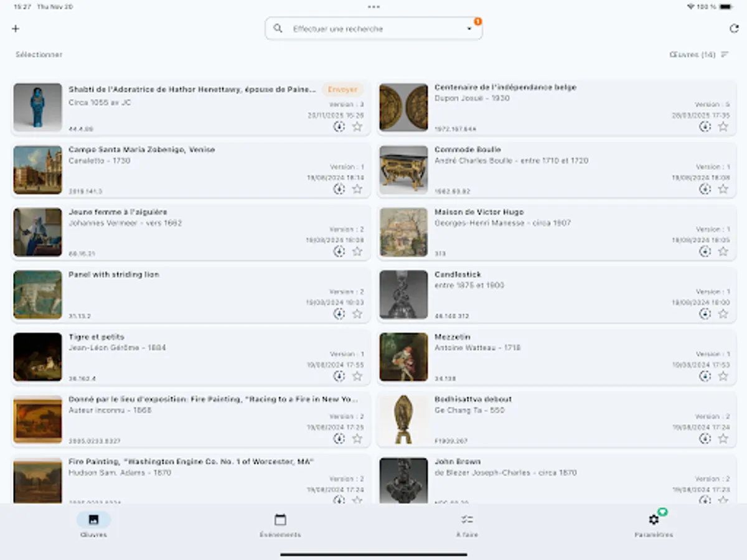Switch to the Œuvres tab
The image size is (747, 560).
[93, 525]
